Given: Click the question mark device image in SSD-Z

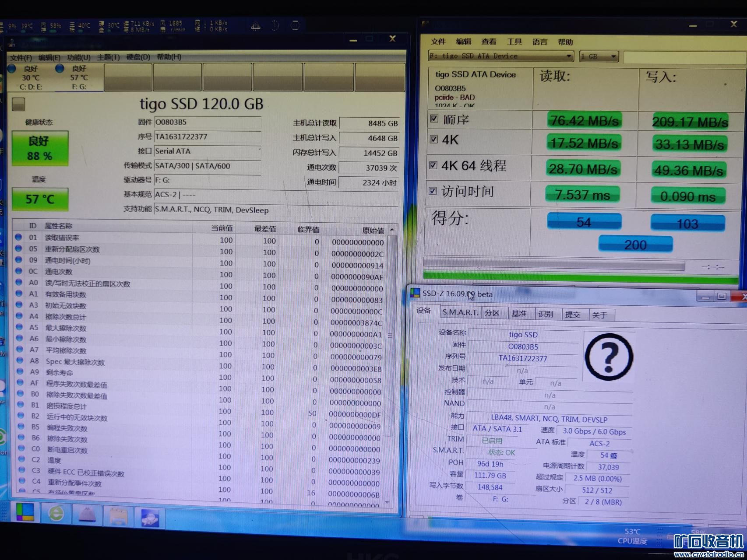Looking at the screenshot, I should [x=609, y=357].
